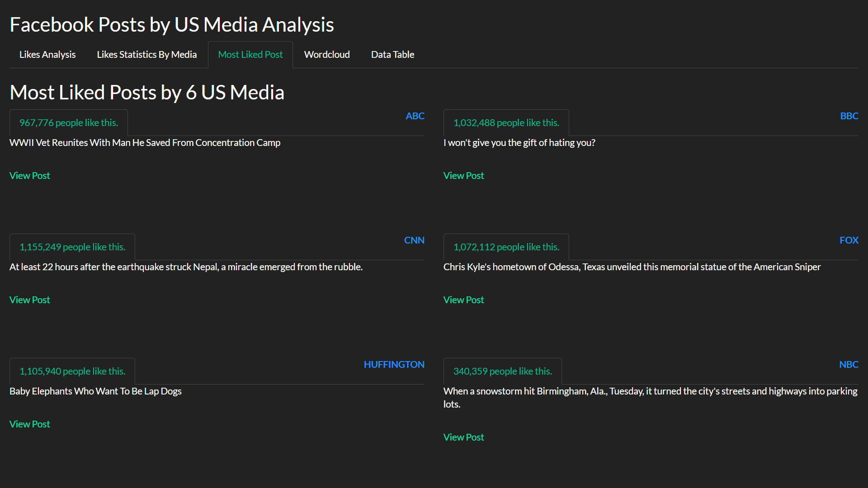Click the HUFFINGTON media label
This screenshot has height=488, width=868.
click(394, 365)
